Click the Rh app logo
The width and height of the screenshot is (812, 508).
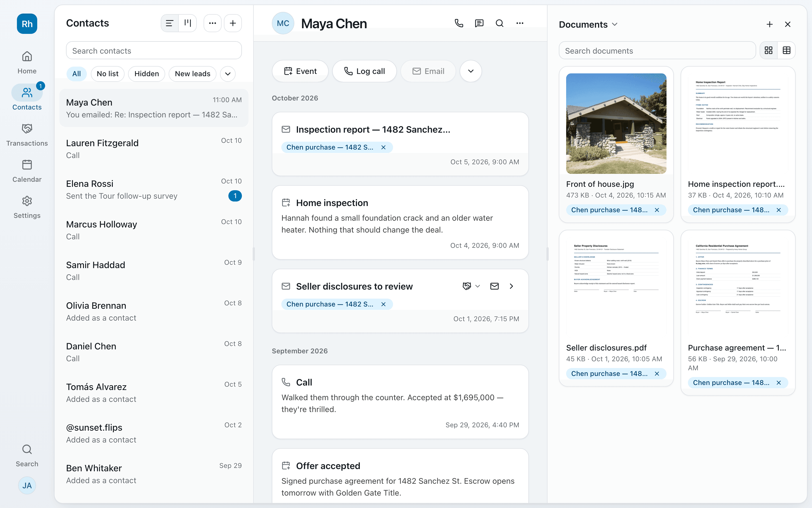click(x=27, y=24)
